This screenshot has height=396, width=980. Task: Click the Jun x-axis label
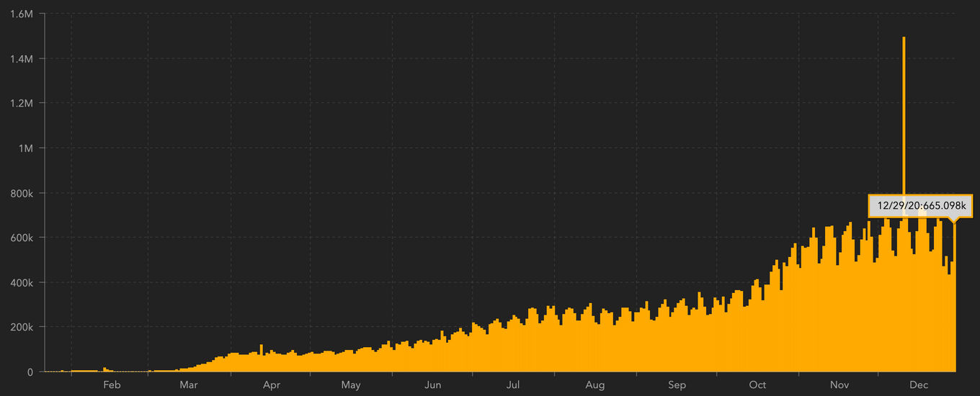433,385
